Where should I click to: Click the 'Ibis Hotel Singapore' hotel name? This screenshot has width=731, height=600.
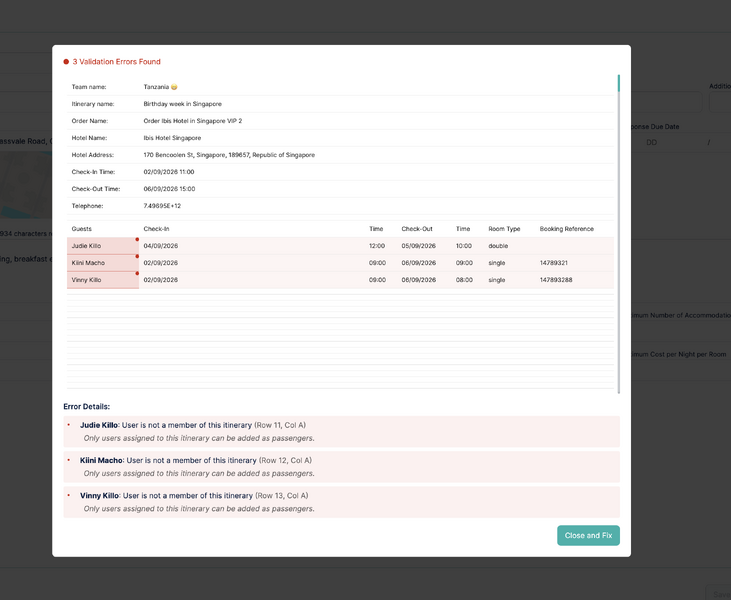[172, 138]
